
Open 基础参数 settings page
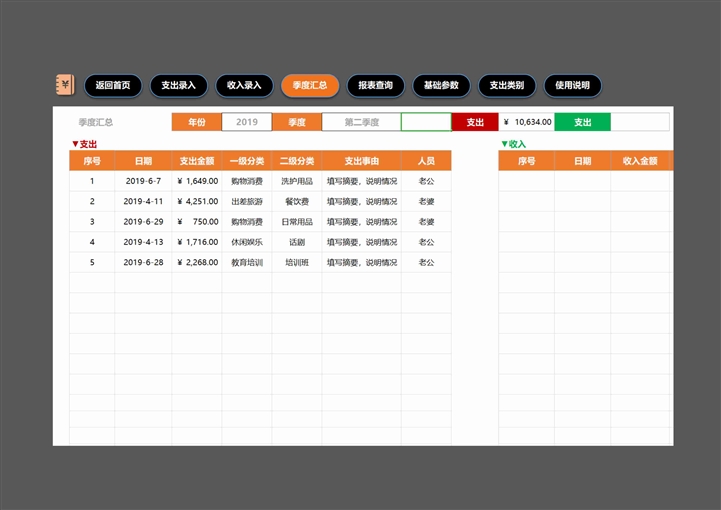click(441, 86)
